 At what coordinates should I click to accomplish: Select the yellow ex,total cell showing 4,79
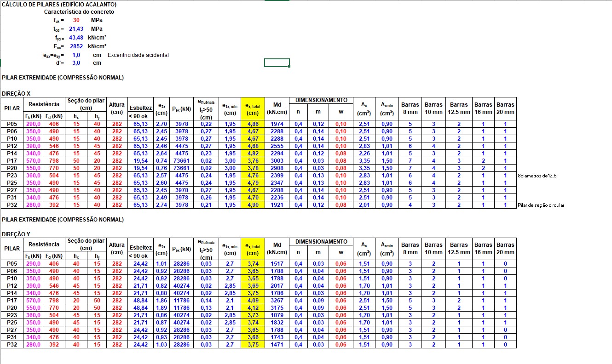pos(253,183)
